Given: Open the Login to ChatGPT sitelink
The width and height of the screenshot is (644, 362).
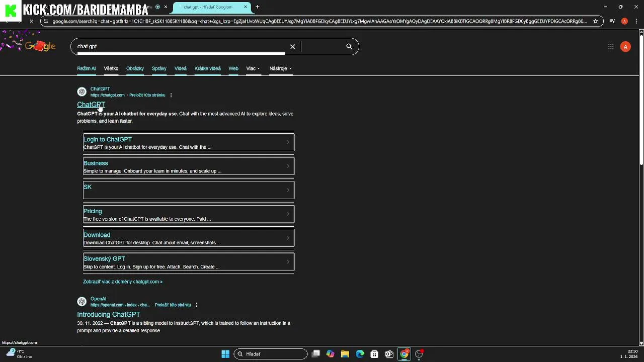Looking at the screenshot, I should click(108, 139).
